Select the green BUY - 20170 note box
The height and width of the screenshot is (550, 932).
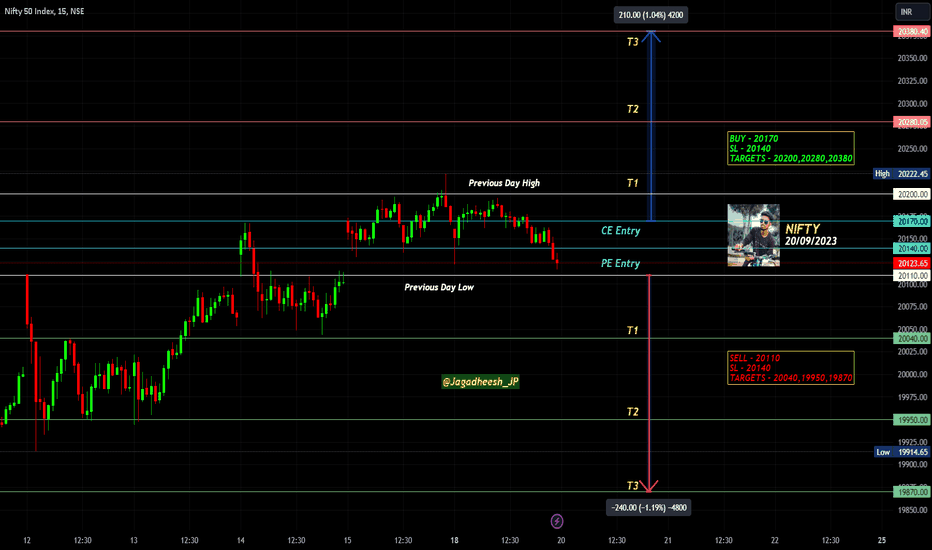[791, 148]
